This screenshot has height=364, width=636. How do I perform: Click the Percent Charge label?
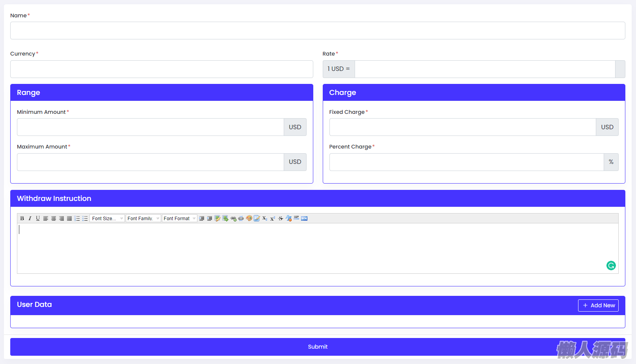point(350,147)
